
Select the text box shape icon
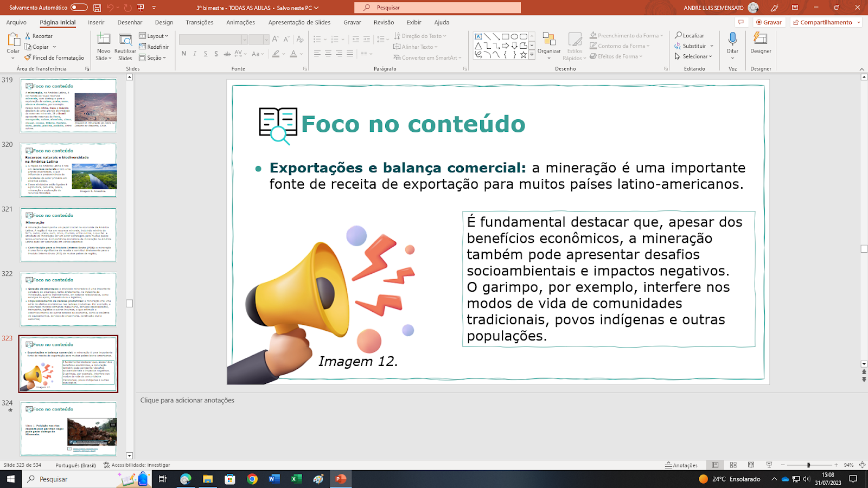(478, 37)
